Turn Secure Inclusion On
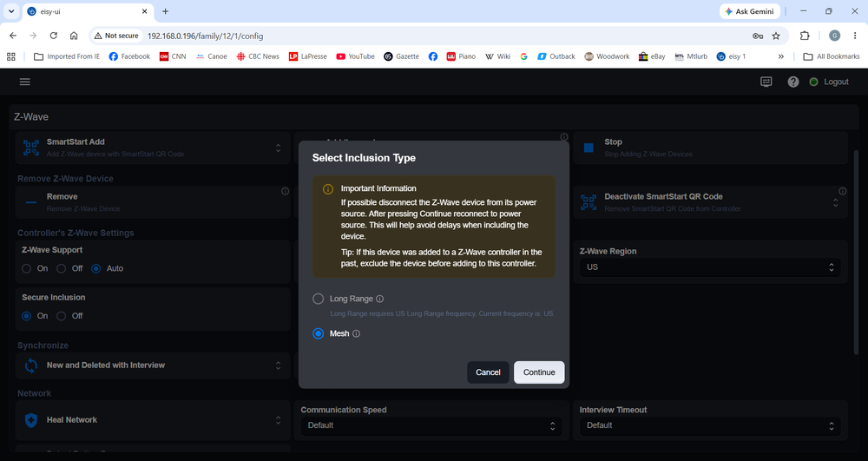Screen dimensions: 868x461 [27, 316]
